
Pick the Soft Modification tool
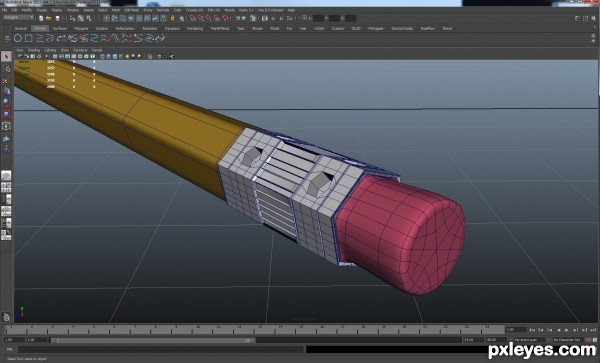coord(6,138)
